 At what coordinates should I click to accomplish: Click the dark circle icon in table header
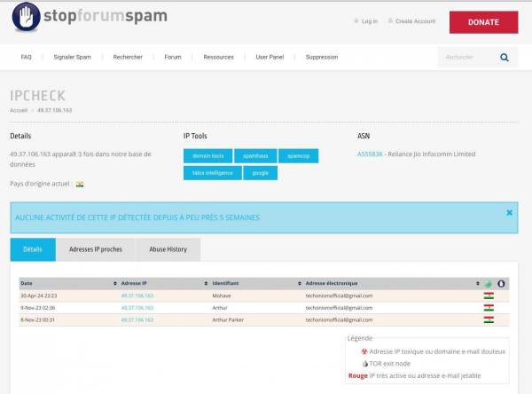coord(501,283)
